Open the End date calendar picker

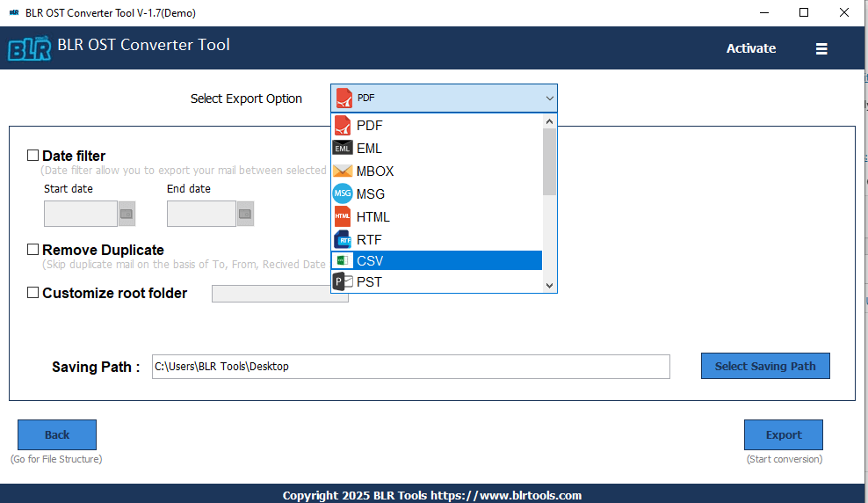245,214
